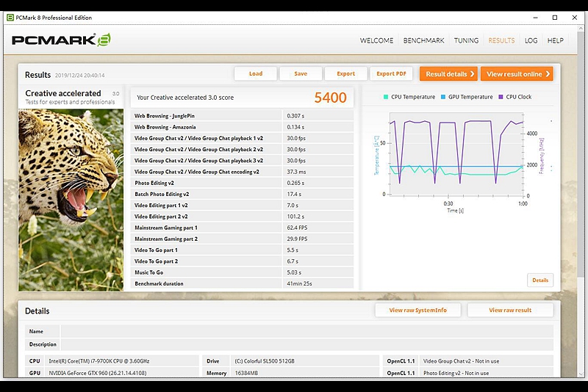Toggle the CPU Temperature legend swatch
Image resolution: width=588 pixels, height=392 pixels.
(x=386, y=97)
